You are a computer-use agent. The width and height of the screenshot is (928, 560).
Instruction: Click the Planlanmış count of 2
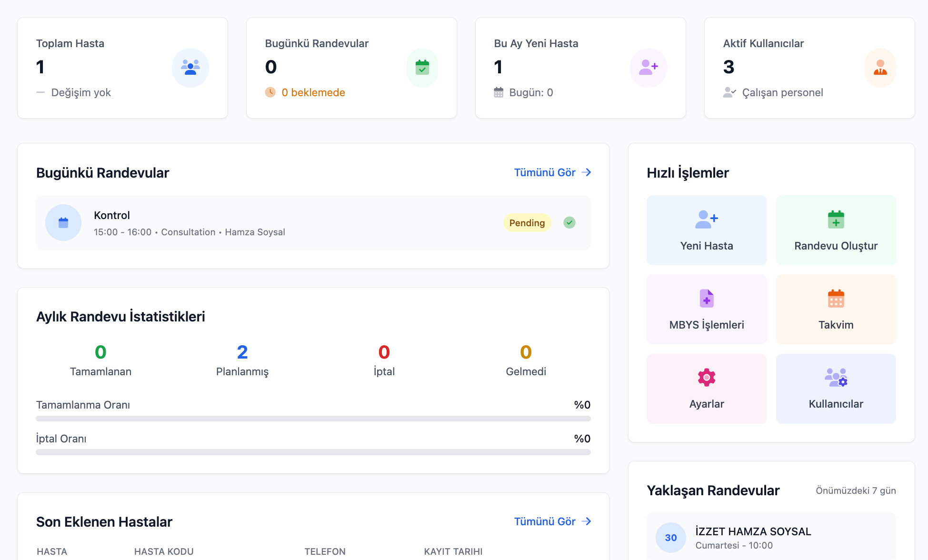242,352
